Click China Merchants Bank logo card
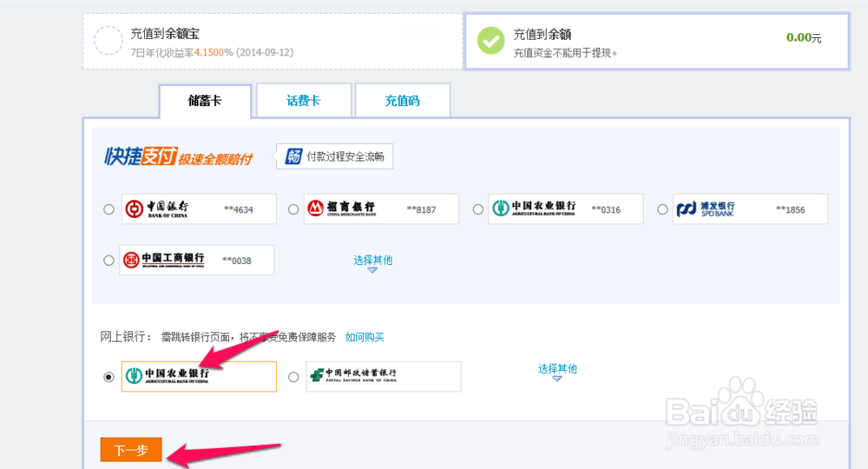Image resolution: width=868 pixels, height=469 pixels. tap(381, 208)
